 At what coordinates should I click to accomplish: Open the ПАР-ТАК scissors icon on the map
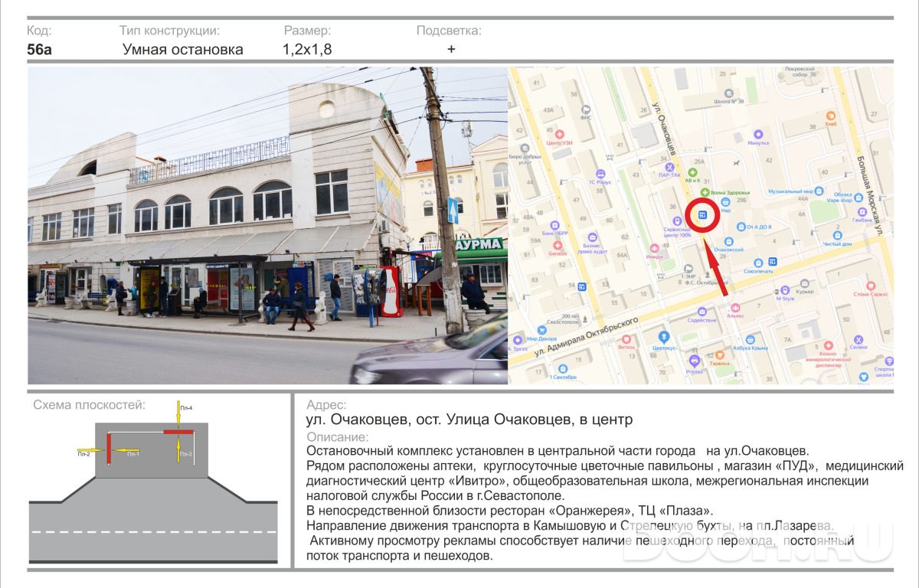[x=670, y=165]
